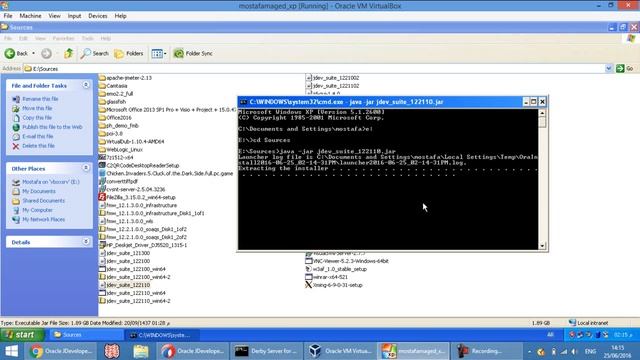Open My Documents under Other Places
This screenshot has width=640, height=360.
[x=39, y=191]
